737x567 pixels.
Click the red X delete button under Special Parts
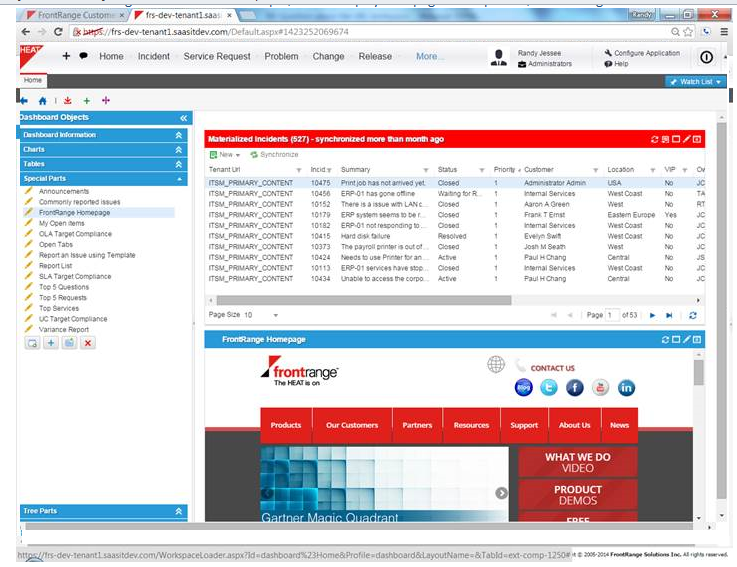88,343
